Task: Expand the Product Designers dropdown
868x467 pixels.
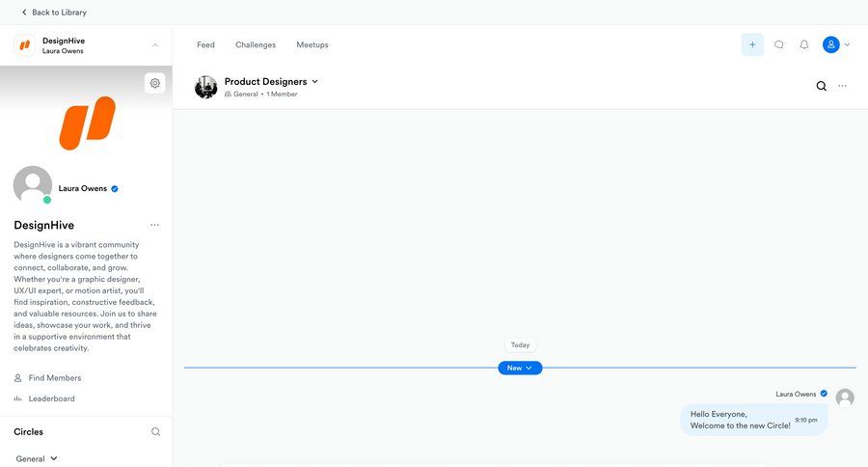Action: coord(315,81)
